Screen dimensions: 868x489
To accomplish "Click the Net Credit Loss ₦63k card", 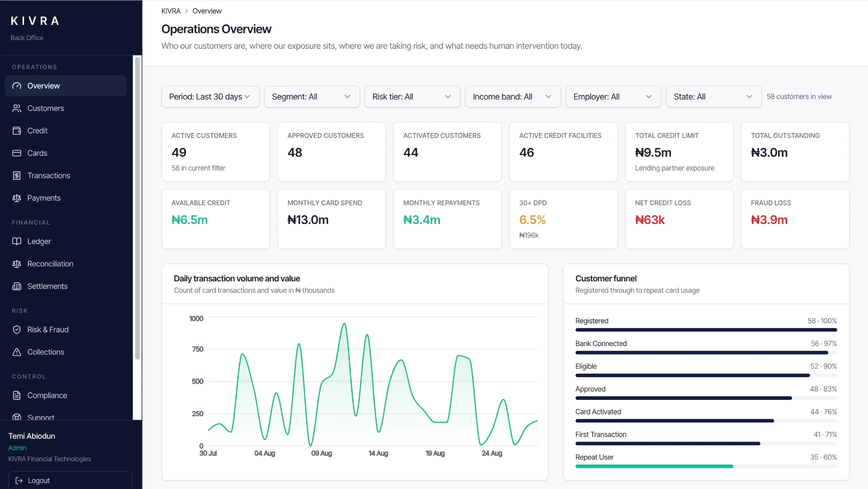I will 679,219.
